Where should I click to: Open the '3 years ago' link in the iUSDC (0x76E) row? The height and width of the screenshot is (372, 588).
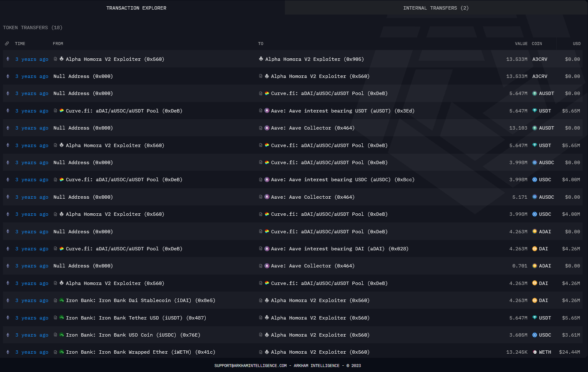pyautogui.click(x=32, y=335)
